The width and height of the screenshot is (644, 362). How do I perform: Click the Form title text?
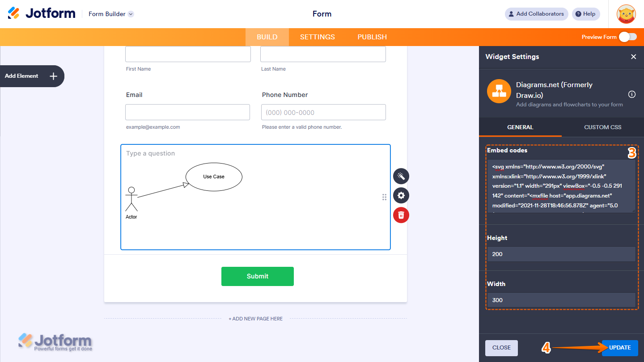click(x=322, y=14)
